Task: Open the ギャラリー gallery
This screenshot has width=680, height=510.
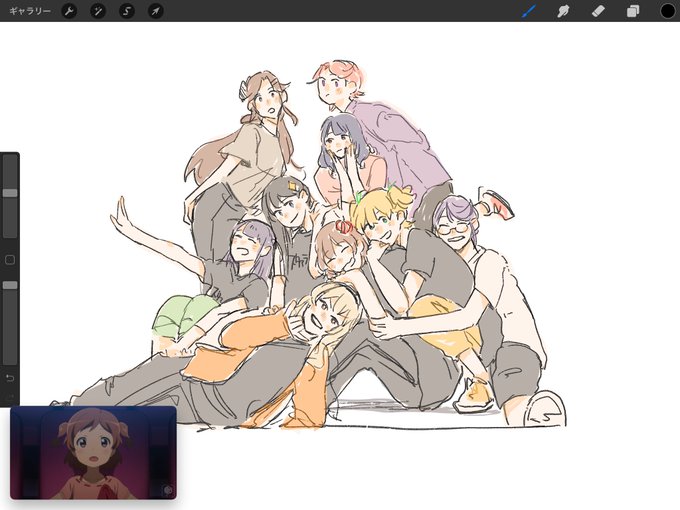Action: point(29,11)
